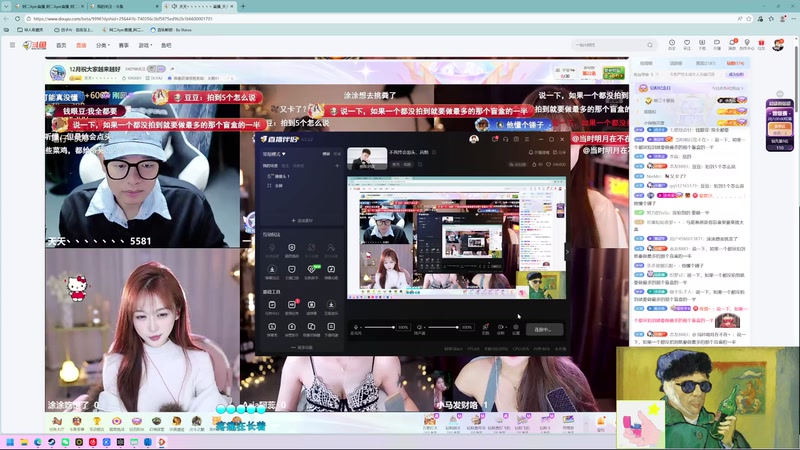
Task: Switch to the leftmost tab of chat panel
Action: pyautogui.click(x=646, y=63)
